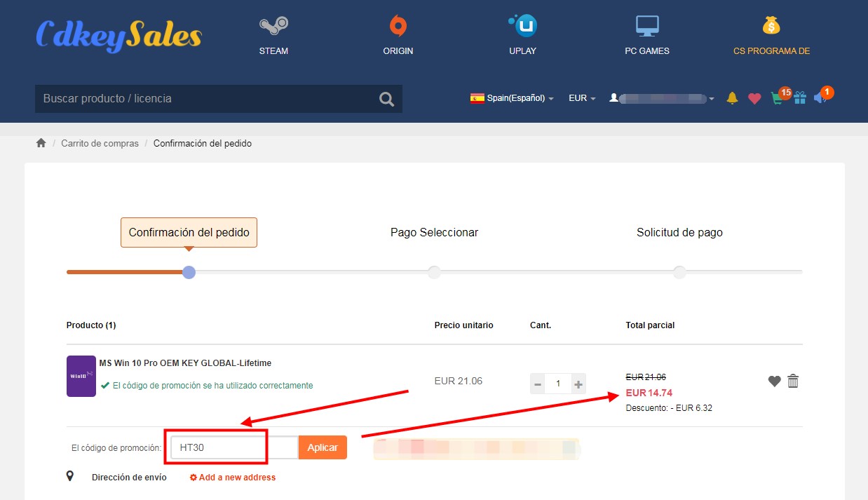Open the Uplay category icon
The width and height of the screenshot is (868, 500).
click(x=522, y=26)
